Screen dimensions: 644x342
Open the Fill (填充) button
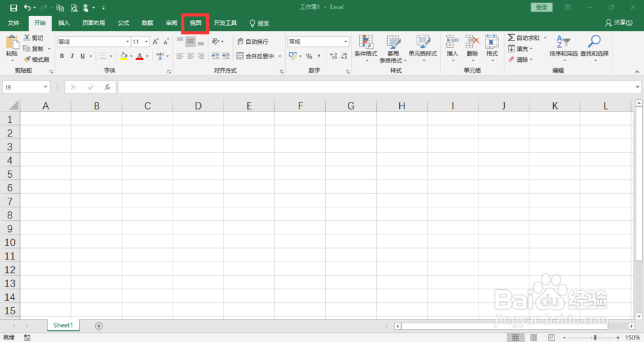tap(520, 49)
